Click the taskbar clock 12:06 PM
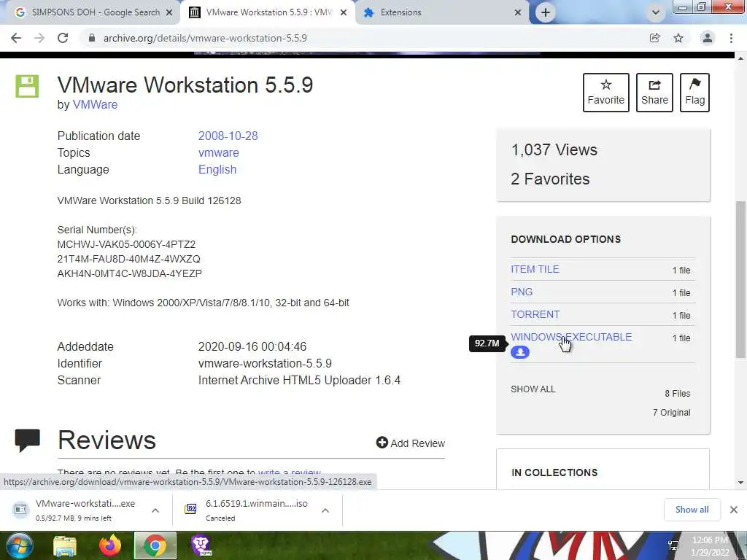The height and width of the screenshot is (560, 747). coord(710,540)
